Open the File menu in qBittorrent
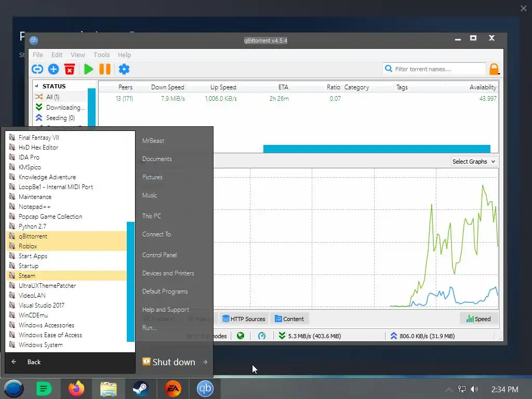Image resolution: width=532 pixels, height=399 pixels. [37, 55]
